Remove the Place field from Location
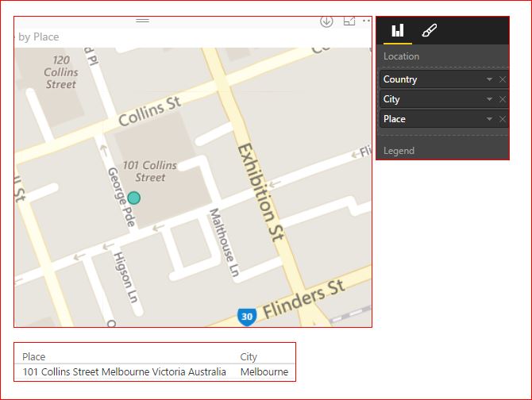Image resolution: width=532 pixels, height=400 pixels. pyautogui.click(x=503, y=119)
